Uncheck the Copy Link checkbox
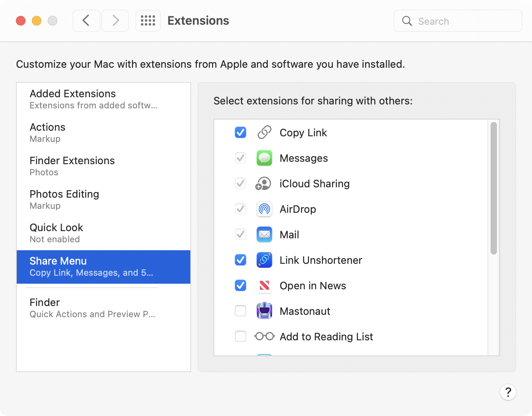This screenshot has height=416, width=532. pos(241,132)
